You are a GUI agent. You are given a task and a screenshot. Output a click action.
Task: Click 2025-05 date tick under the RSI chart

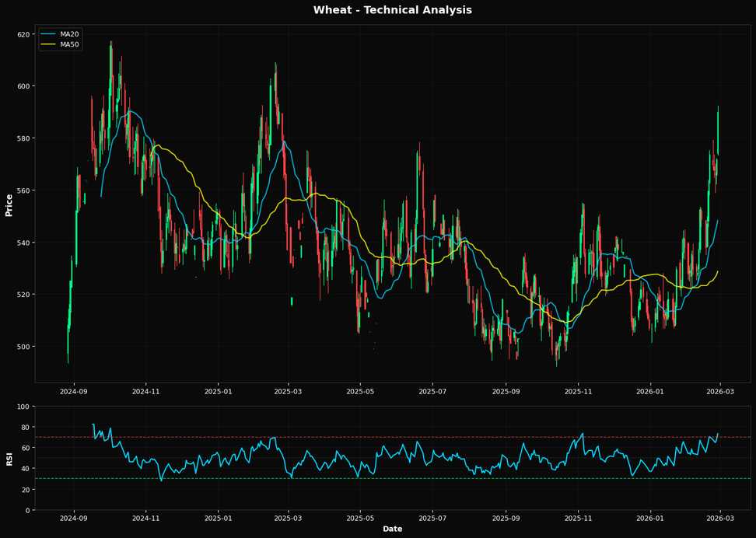pyautogui.click(x=360, y=519)
